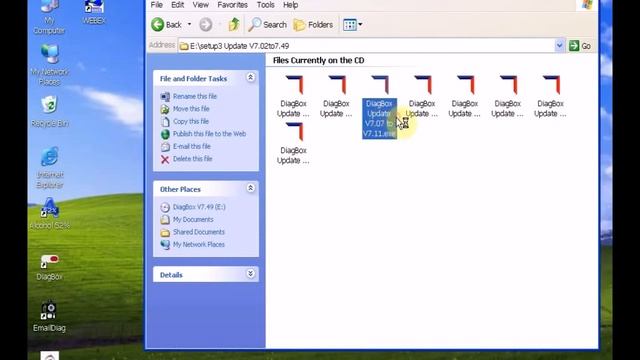Open DiagBox V7.49 (E:) link
Viewport: 640px width, 360px height.
(199, 207)
